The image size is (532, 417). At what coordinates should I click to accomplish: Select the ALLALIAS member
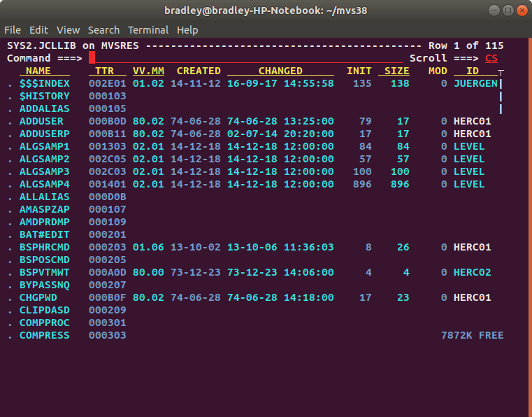pos(45,197)
